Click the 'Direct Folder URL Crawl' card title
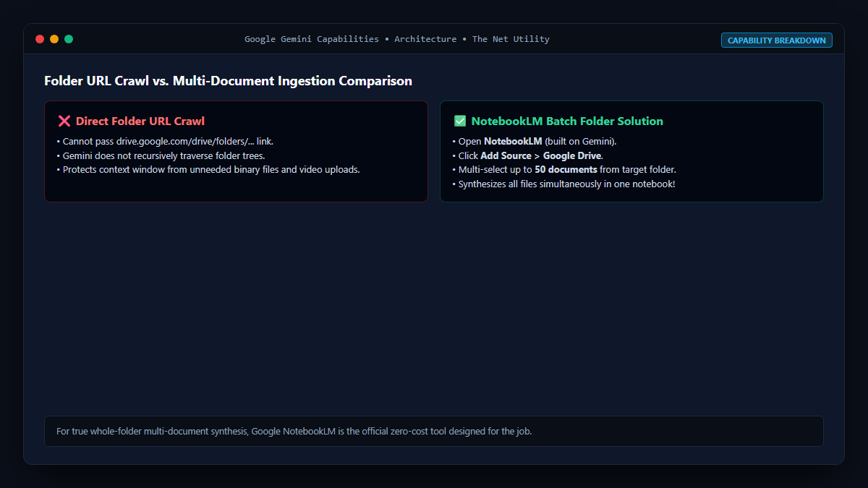 point(140,121)
